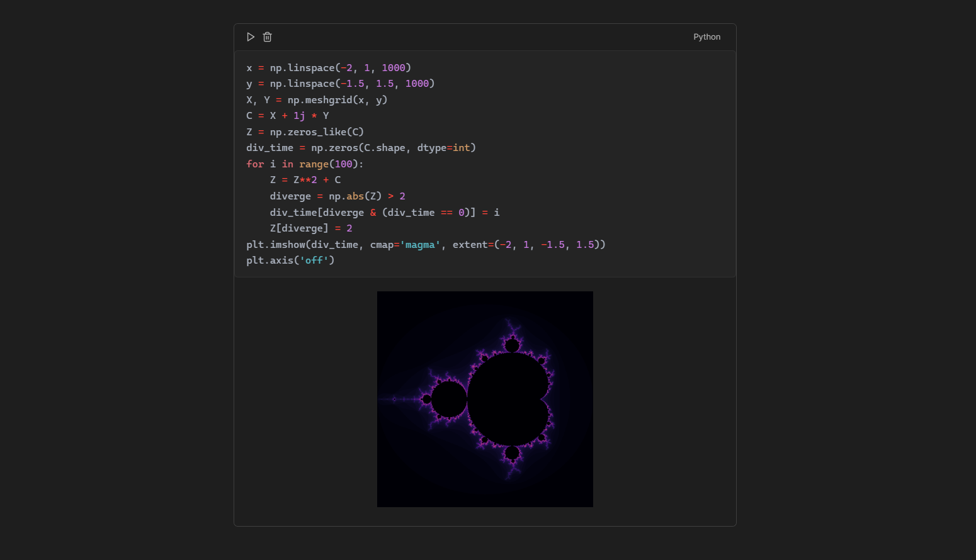Delete the code cell with the trash icon
The width and height of the screenshot is (976, 560).
tap(267, 36)
